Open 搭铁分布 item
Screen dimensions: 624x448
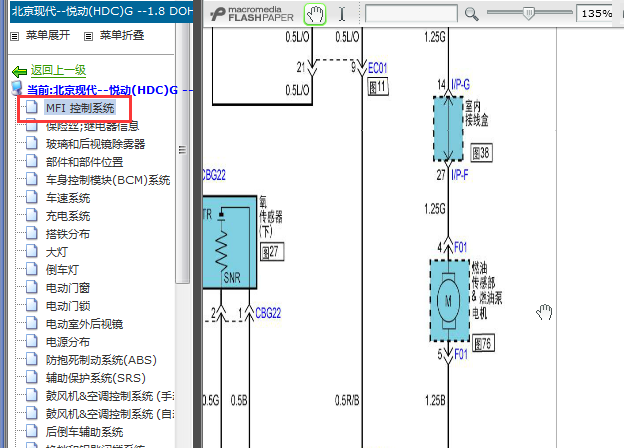(68, 234)
